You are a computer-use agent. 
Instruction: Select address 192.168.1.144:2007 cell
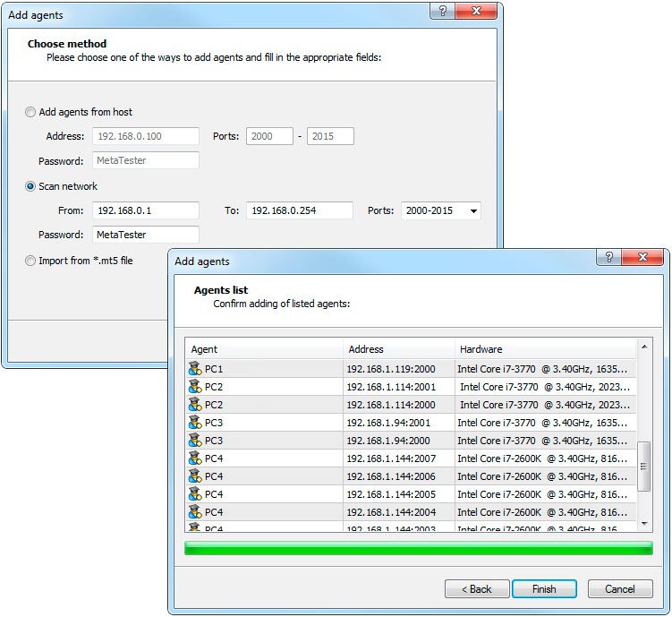[399, 458]
